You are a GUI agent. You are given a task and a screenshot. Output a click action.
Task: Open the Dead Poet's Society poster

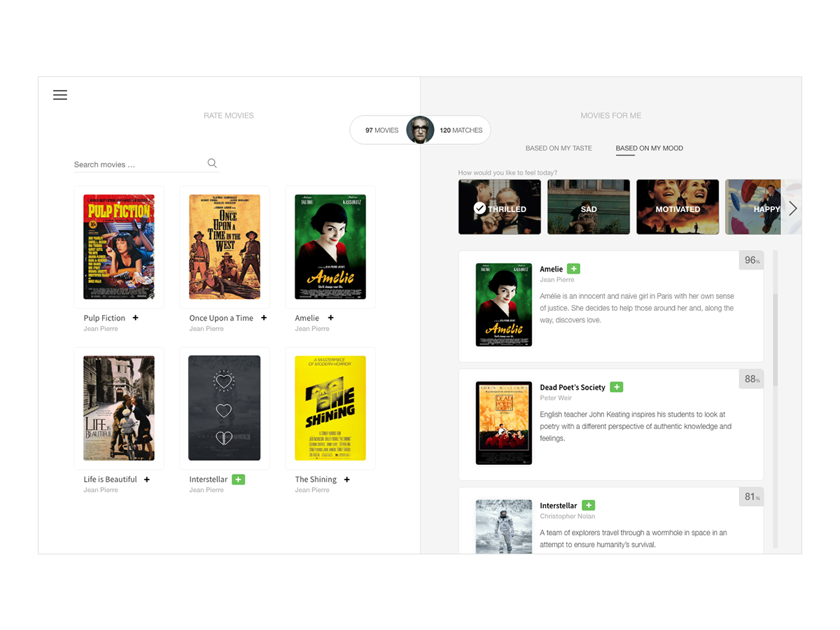pyautogui.click(x=504, y=423)
